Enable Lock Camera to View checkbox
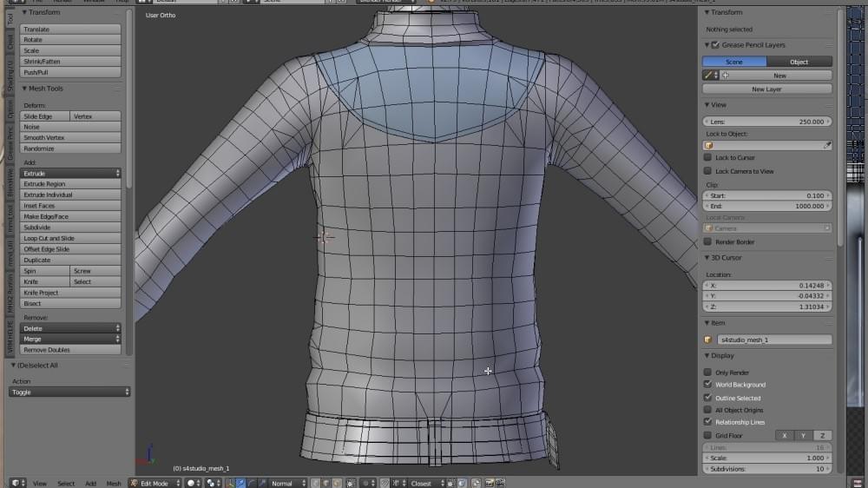The image size is (868, 488). pyautogui.click(x=707, y=171)
